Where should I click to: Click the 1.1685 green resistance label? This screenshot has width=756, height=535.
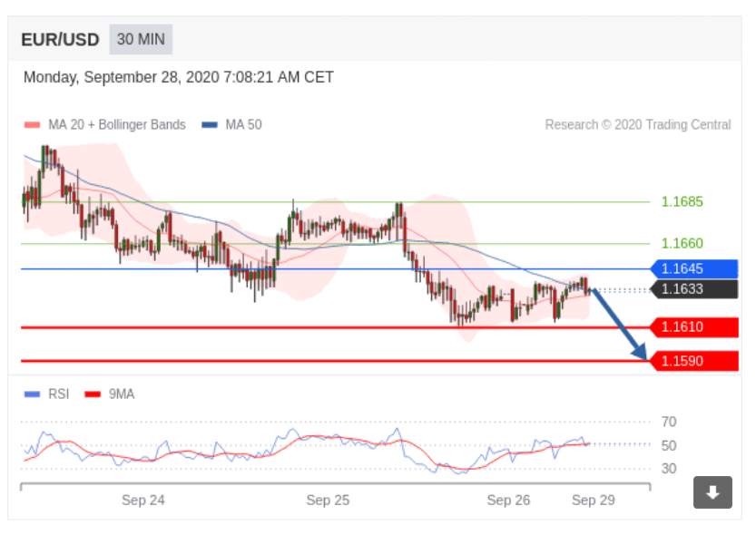(682, 202)
